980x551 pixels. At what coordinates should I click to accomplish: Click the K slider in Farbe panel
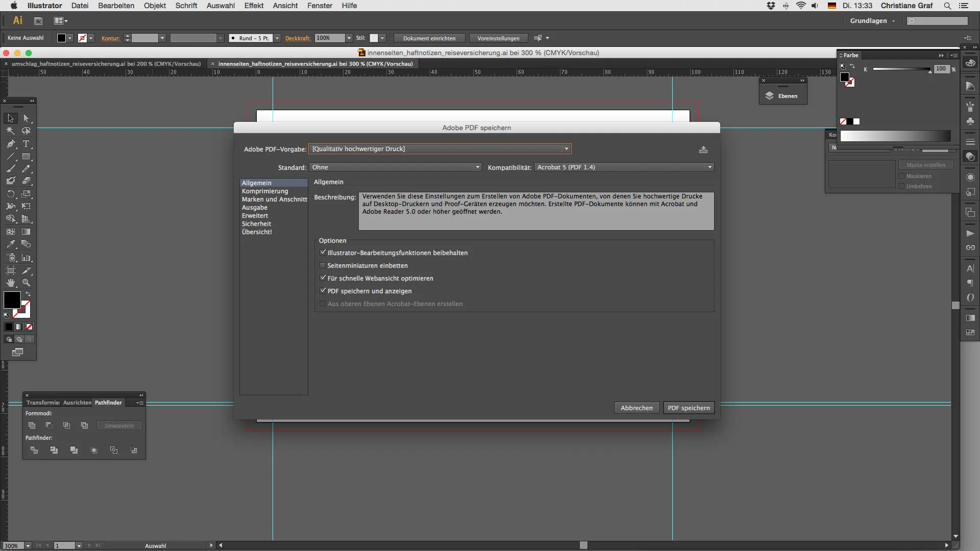pyautogui.click(x=901, y=69)
